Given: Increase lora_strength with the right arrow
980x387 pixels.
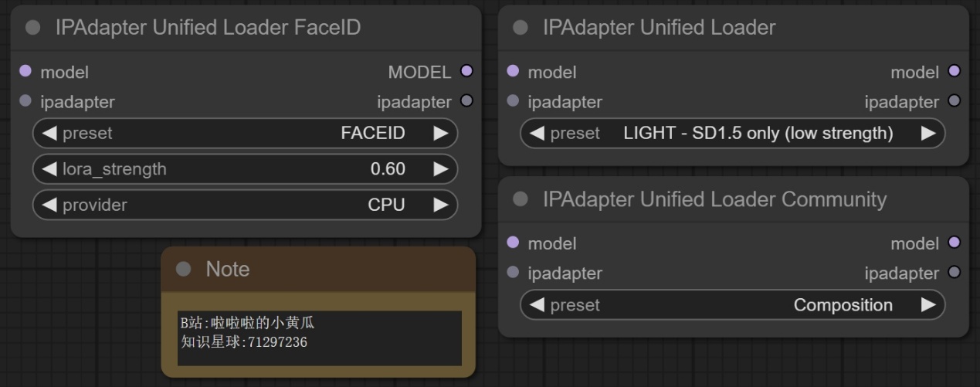Looking at the screenshot, I should [440, 169].
